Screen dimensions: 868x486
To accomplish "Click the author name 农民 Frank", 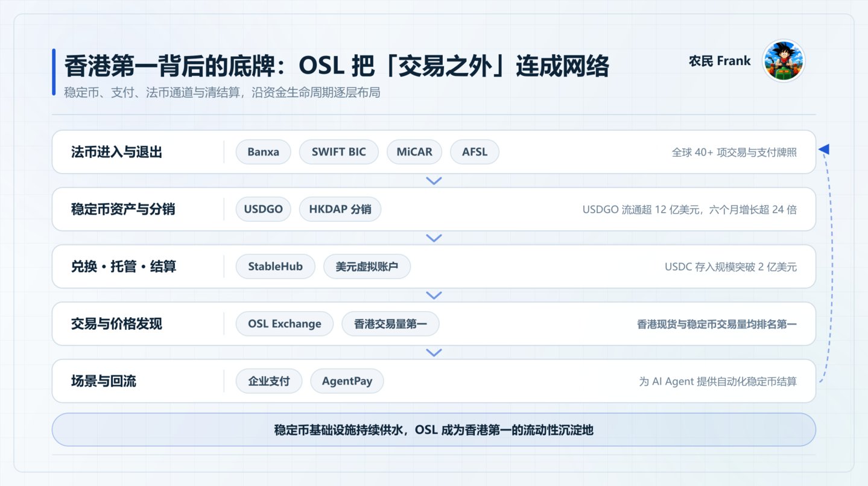I will point(720,61).
